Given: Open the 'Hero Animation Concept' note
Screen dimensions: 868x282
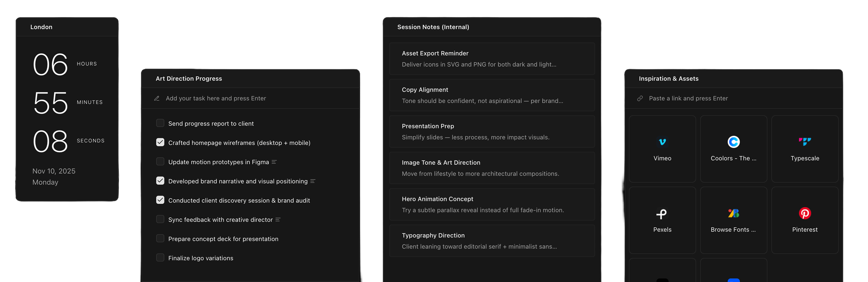Looking at the screenshot, I should (491, 204).
